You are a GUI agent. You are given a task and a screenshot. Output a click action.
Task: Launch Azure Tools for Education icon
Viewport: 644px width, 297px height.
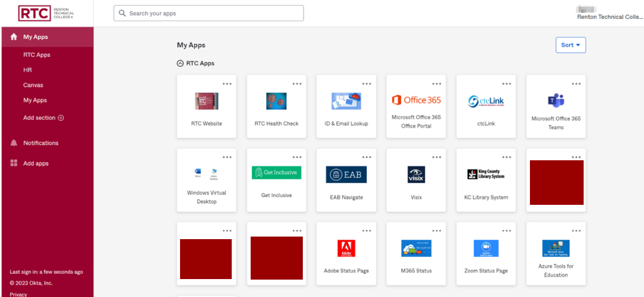[556, 248]
